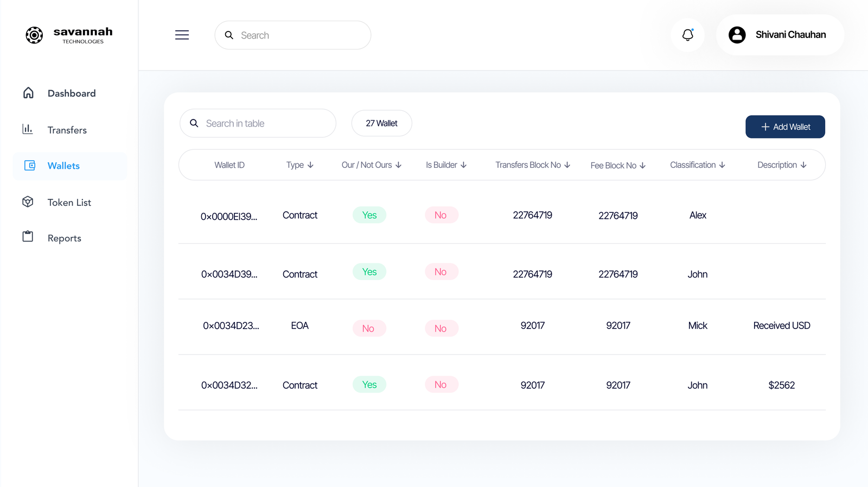The width and height of the screenshot is (868, 487).
Task: Go to Transfers in sidebar
Action: point(67,130)
